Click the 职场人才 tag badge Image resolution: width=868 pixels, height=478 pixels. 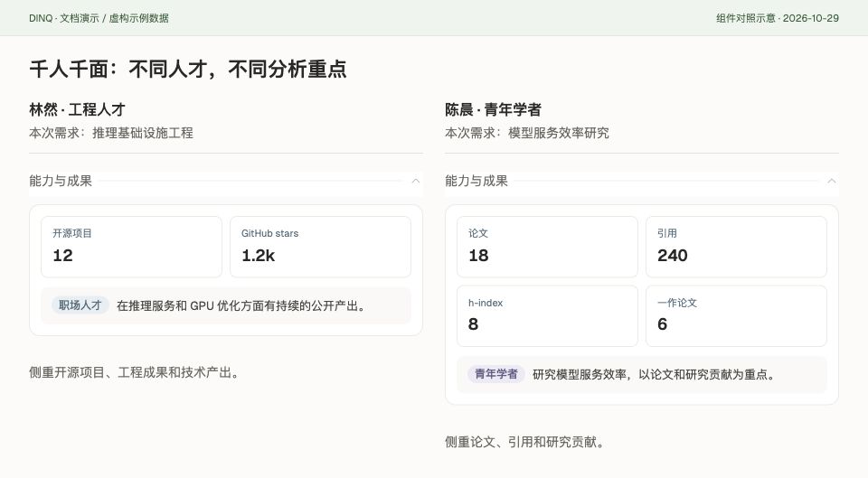[x=80, y=305]
